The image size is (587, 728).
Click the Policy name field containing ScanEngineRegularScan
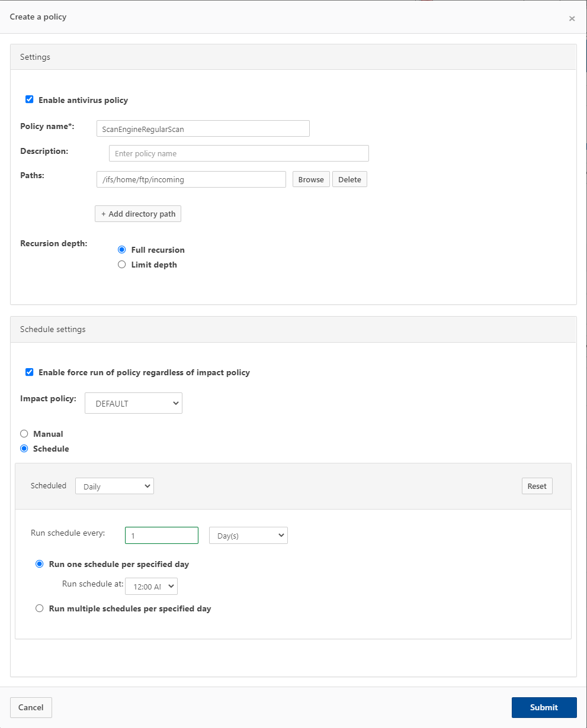point(203,128)
